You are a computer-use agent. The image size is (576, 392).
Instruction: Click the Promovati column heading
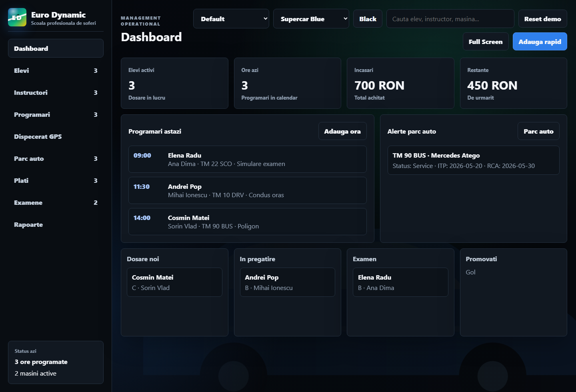click(x=481, y=259)
